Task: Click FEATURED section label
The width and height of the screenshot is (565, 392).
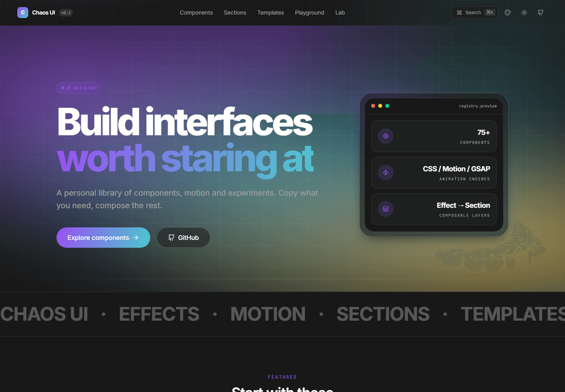Action: tap(282, 377)
